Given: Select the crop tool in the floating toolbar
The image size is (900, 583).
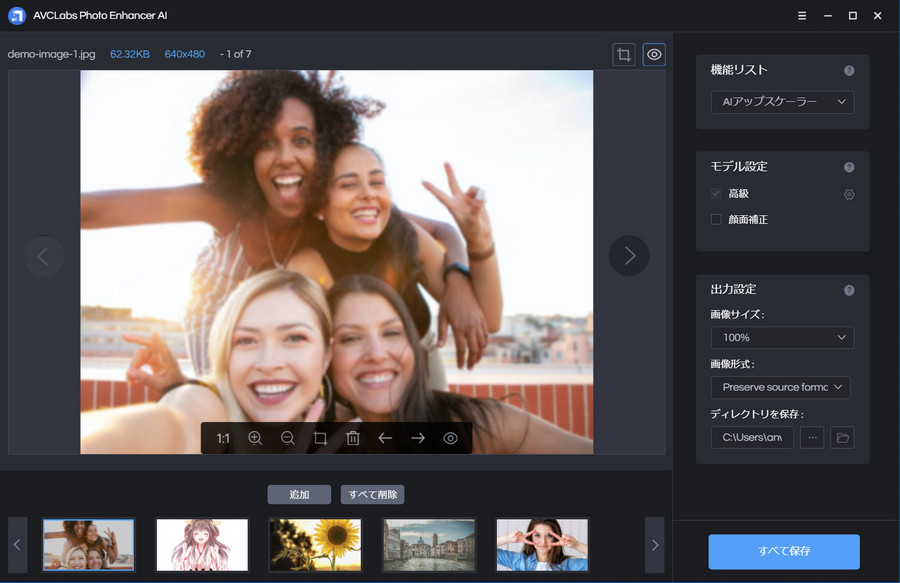Looking at the screenshot, I should (320, 438).
